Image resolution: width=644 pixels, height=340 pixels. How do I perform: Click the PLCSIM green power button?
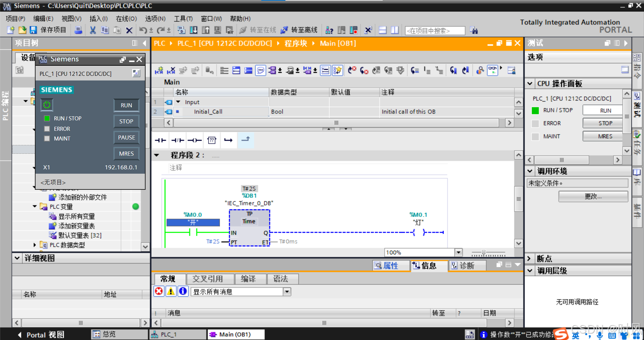pos(47,105)
